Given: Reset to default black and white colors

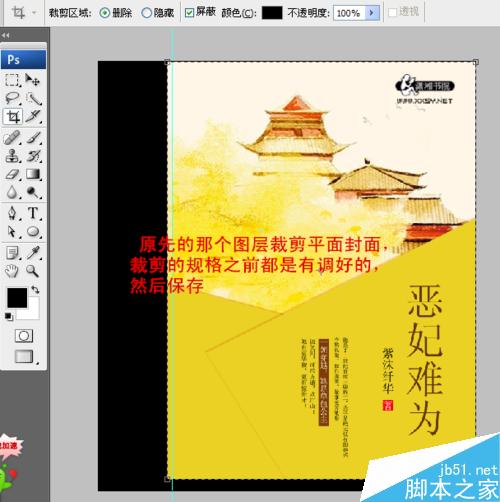Looking at the screenshot, I should tap(9, 317).
